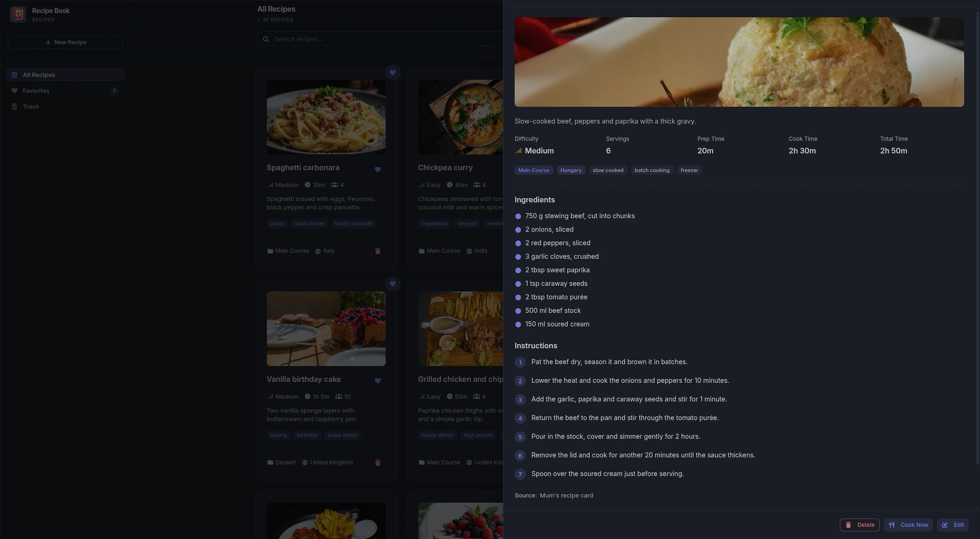Click the pasta tag on Spaghetti carbonara
This screenshot has width=980, height=539.
click(x=277, y=223)
